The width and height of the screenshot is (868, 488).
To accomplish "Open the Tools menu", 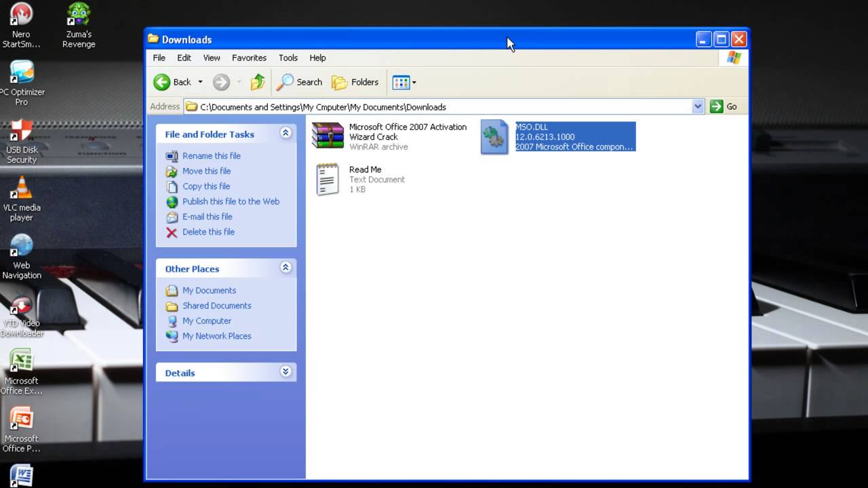I will click(x=288, y=58).
